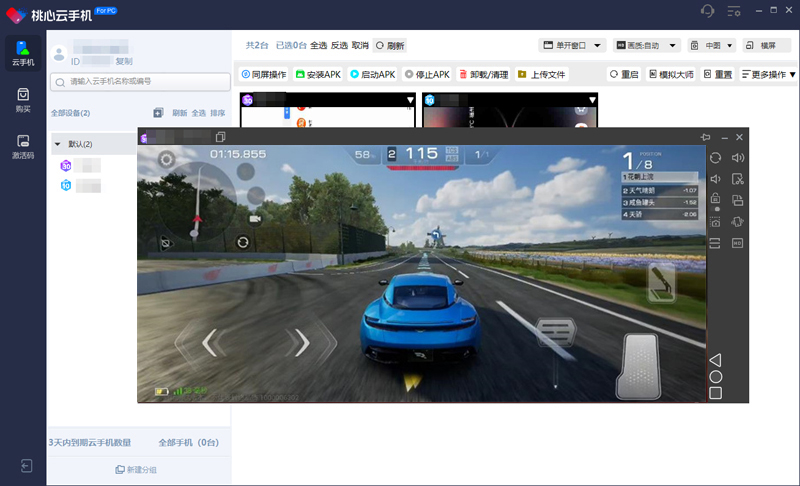This screenshot has width=800, height=486.
Task: Click the HD quality icon in phone toolbar
Action: (x=738, y=243)
